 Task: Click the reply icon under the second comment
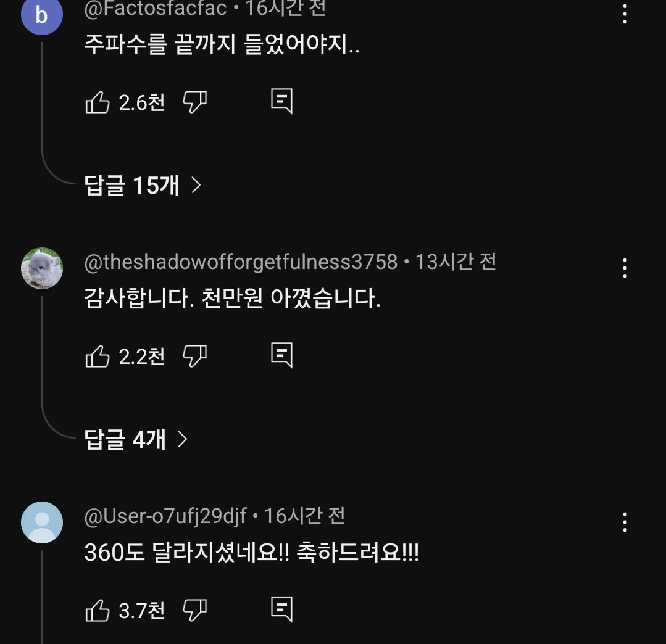[x=281, y=355]
